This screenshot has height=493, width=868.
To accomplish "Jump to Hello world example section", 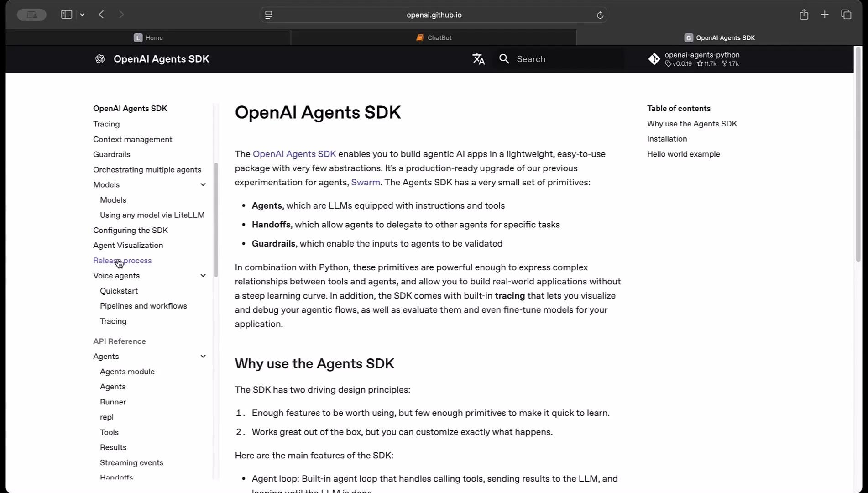I will [683, 154].
